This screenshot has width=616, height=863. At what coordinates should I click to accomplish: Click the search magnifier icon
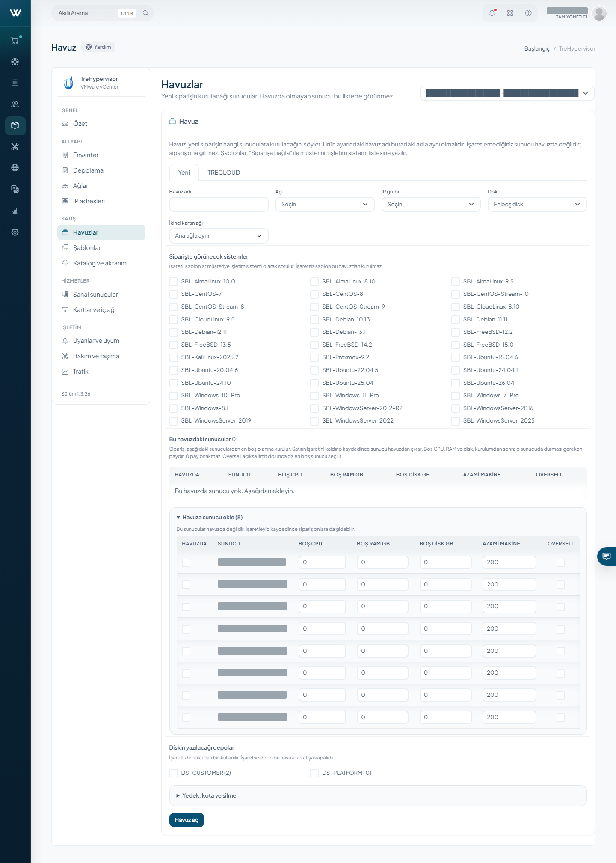point(145,13)
